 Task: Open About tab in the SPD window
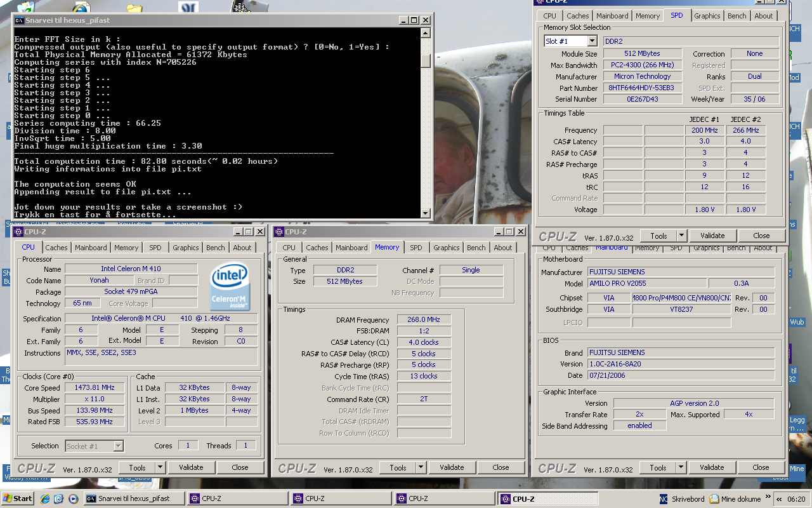763,16
